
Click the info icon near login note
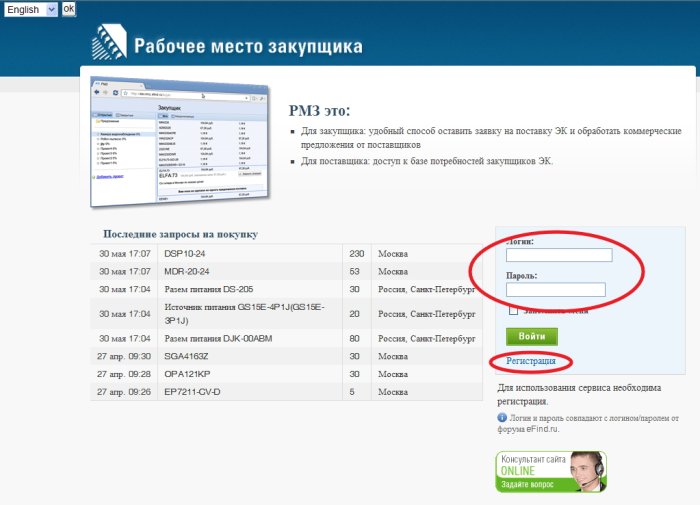tap(501, 418)
